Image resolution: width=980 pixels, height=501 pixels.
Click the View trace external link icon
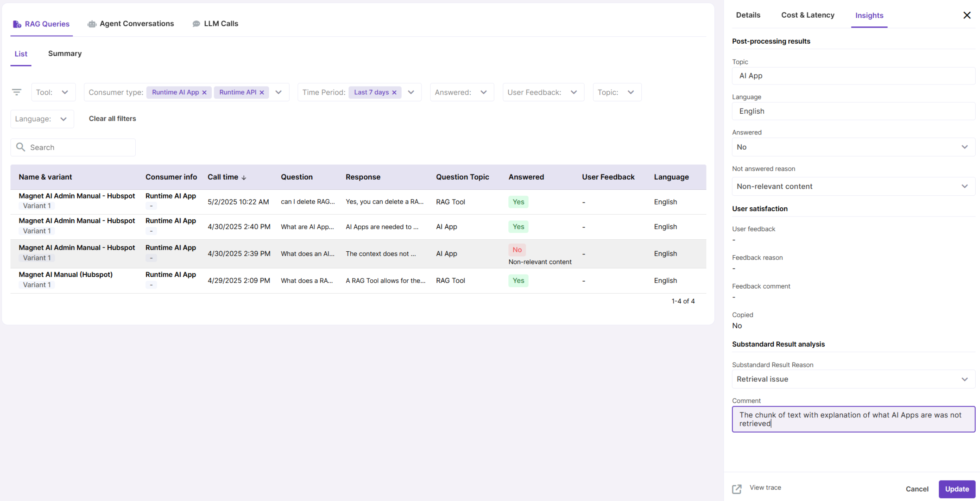(737, 489)
